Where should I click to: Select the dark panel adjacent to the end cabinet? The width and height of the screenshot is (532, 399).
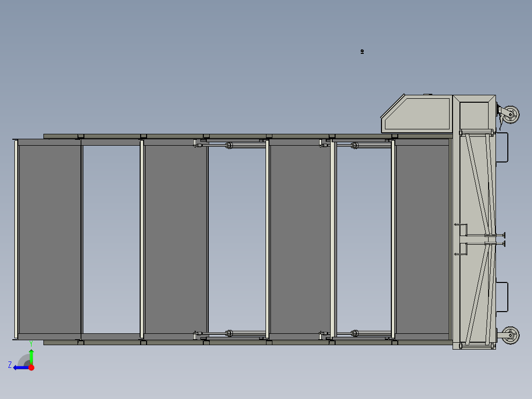point(422,239)
